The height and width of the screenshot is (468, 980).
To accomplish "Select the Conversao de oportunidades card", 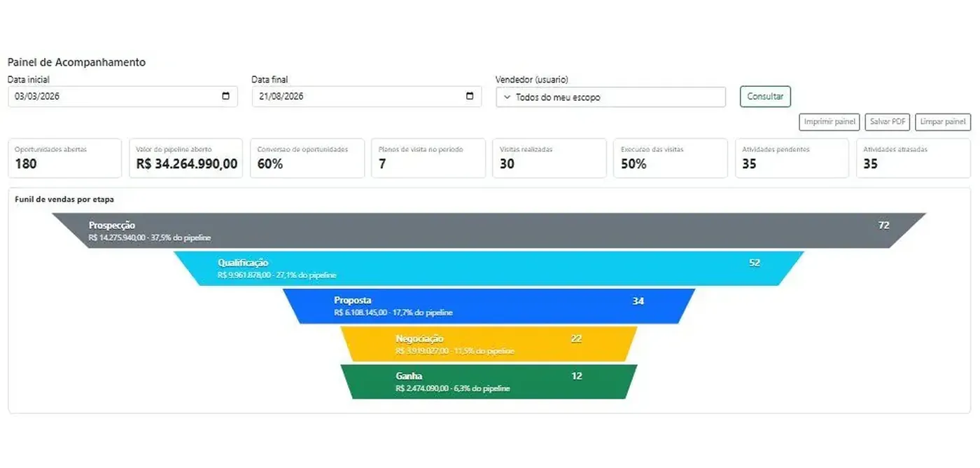I will pos(307,158).
